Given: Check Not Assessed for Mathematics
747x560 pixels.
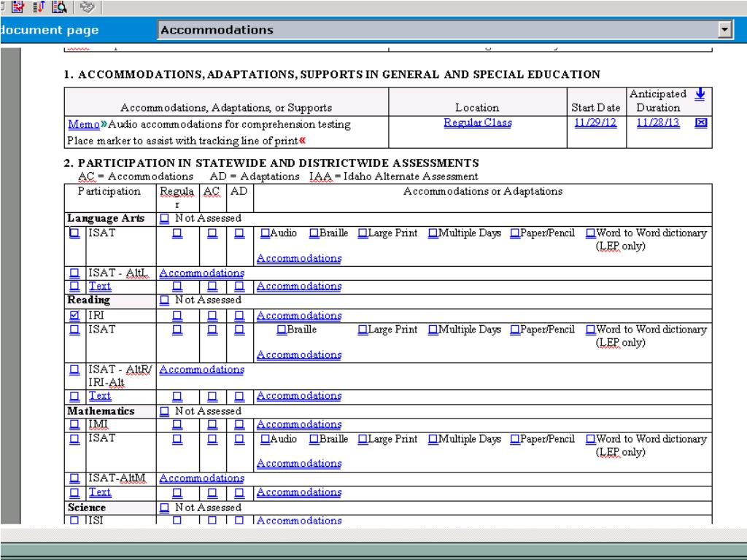Looking at the screenshot, I should [x=164, y=411].
